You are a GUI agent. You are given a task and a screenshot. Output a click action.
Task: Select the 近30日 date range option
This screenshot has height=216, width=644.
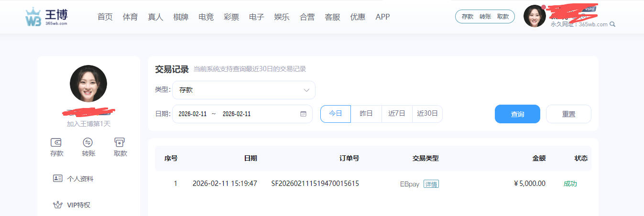[427, 114]
